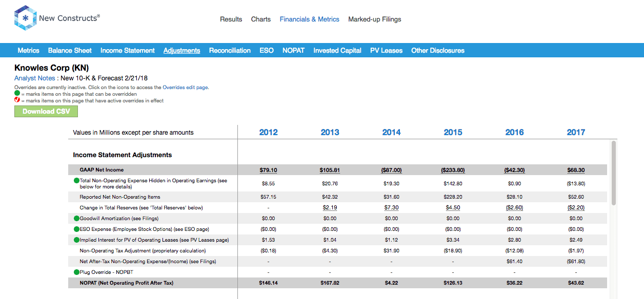Open the Income Statement tab

pos(128,51)
